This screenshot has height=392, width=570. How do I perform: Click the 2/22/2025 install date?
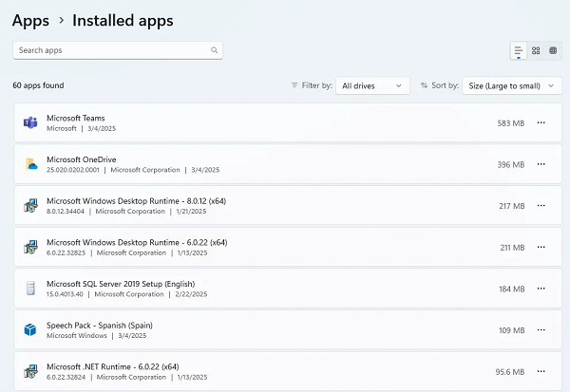tap(191, 294)
